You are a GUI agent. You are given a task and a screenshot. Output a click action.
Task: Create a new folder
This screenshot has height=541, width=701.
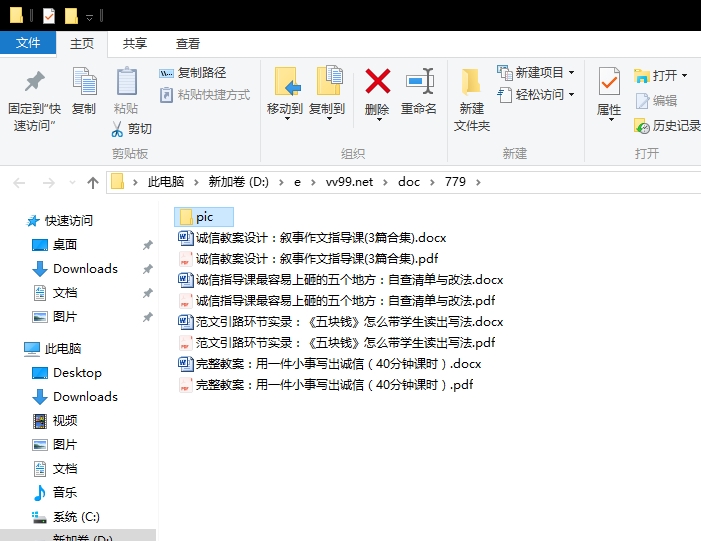472,100
